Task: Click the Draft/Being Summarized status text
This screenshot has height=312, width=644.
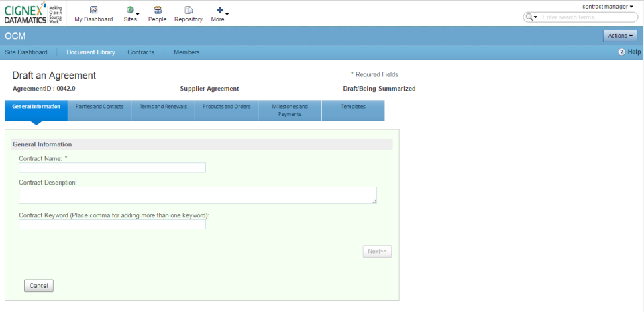Action: coord(379,89)
